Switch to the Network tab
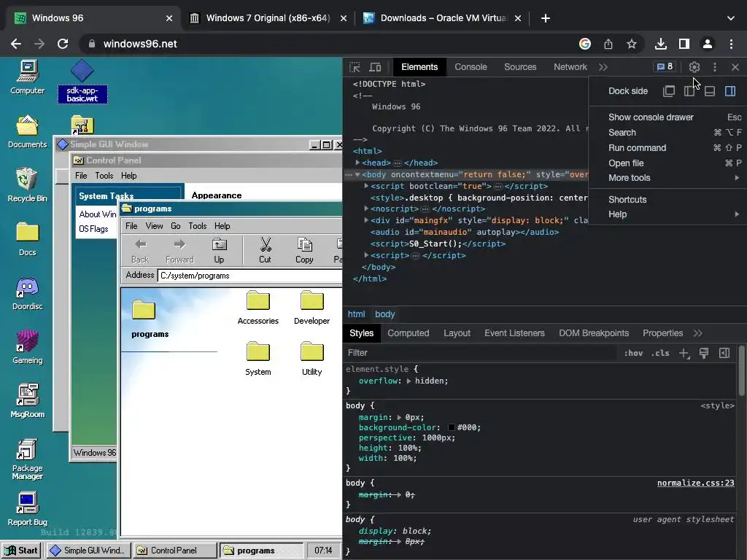 (x=570, y=67)
